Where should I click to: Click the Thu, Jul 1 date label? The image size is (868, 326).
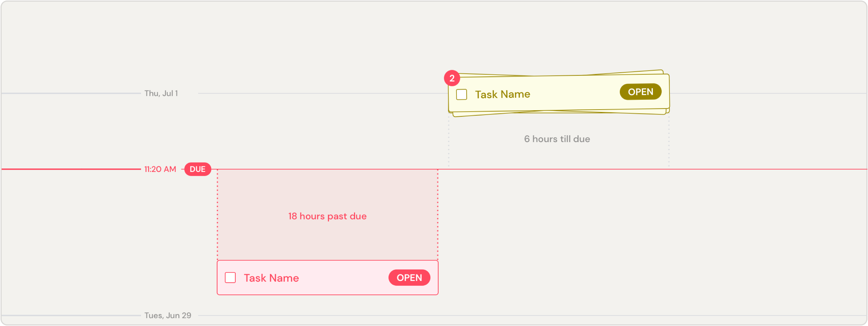click(161, 93)
